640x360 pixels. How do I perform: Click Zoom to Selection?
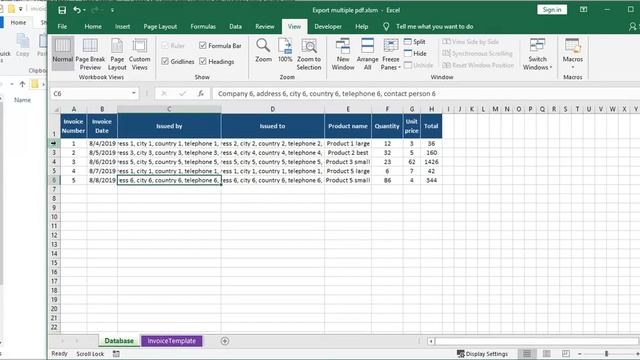click(x=309, y=53)
